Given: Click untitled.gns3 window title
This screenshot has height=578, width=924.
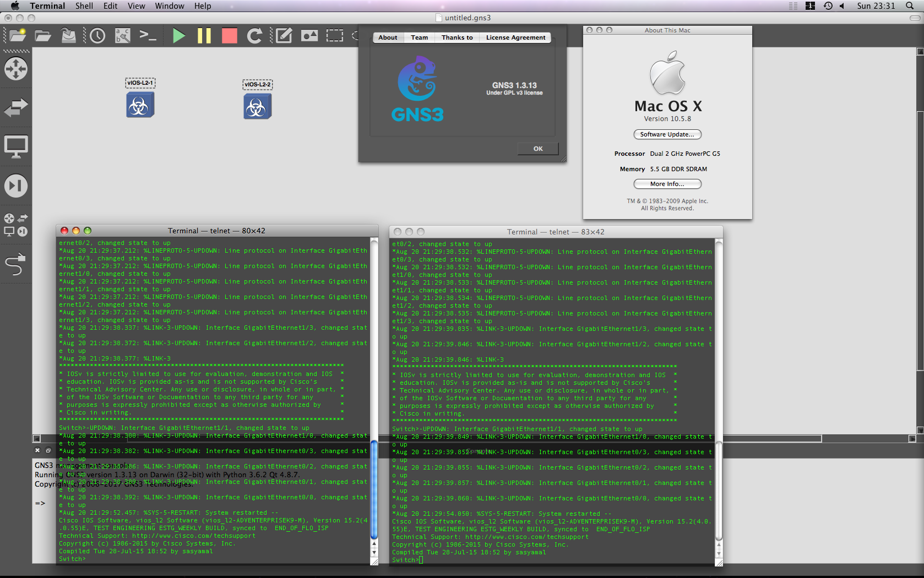Looking at the screenshot, I should click(x=468, y=18).
